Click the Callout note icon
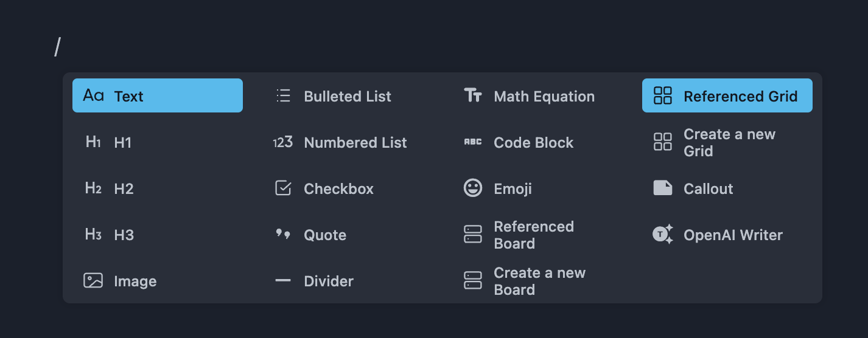 click(x=663, y=188)
